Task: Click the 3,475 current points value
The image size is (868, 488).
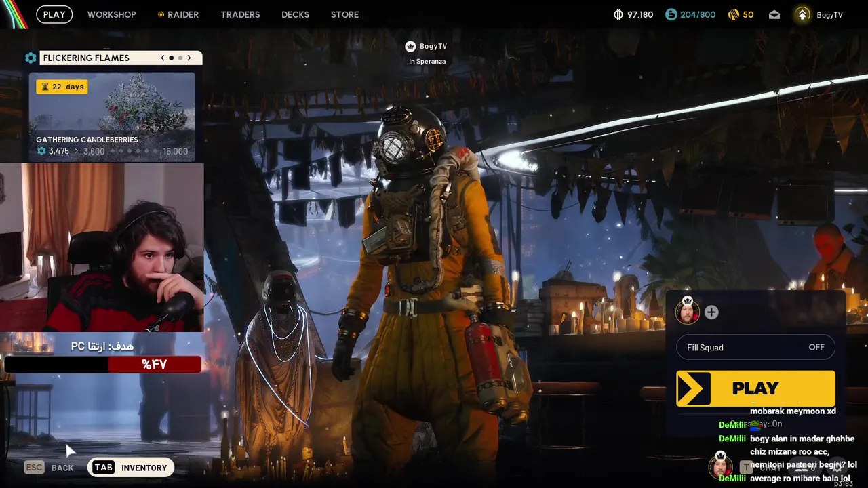Action: (x=59, y=151)
